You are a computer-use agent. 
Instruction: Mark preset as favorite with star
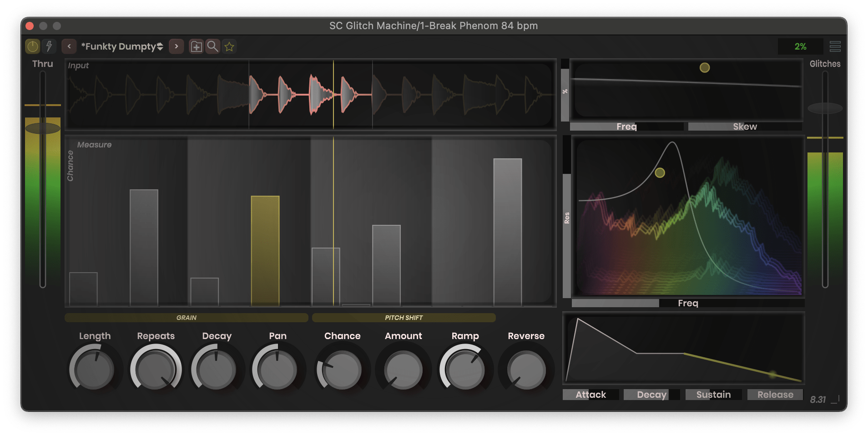(x=229, y=46)
